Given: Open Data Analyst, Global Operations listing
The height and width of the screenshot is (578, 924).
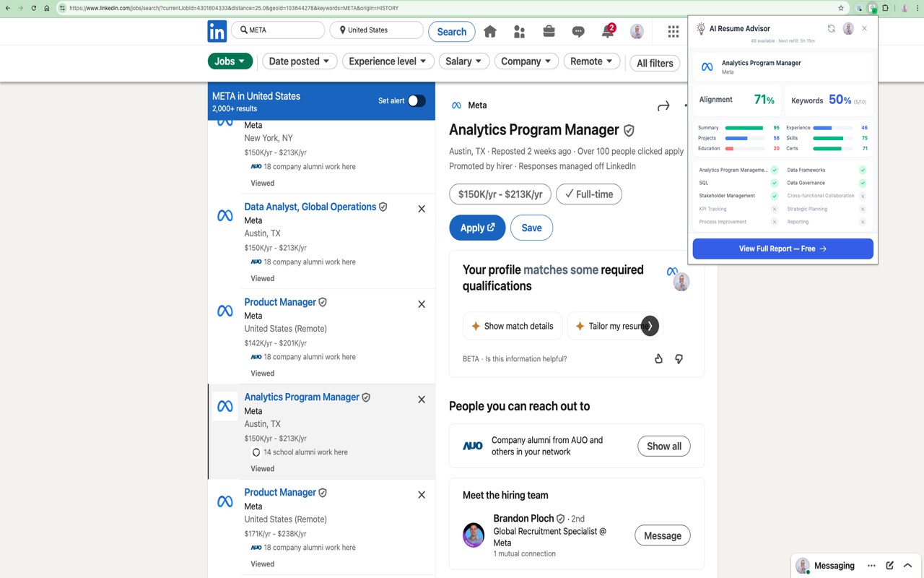Looking at the screenshot, I should 310,207.
